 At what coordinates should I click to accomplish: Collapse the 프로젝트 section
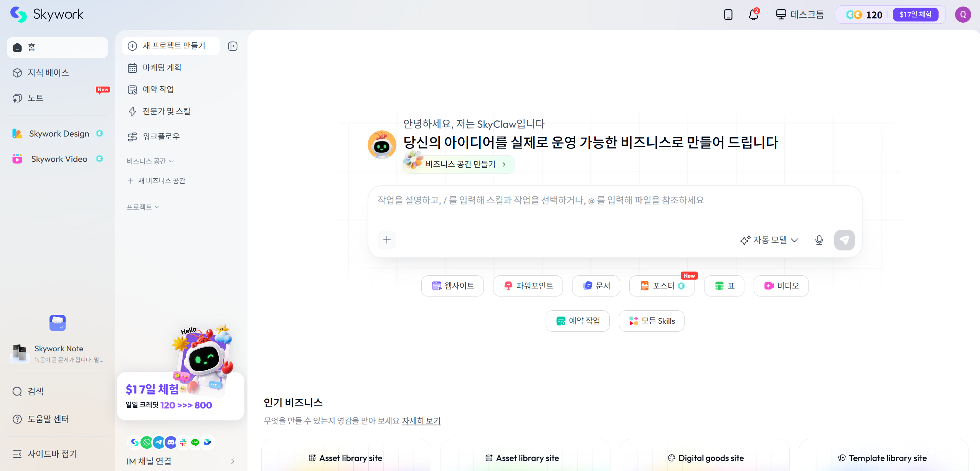click(143, 207)
